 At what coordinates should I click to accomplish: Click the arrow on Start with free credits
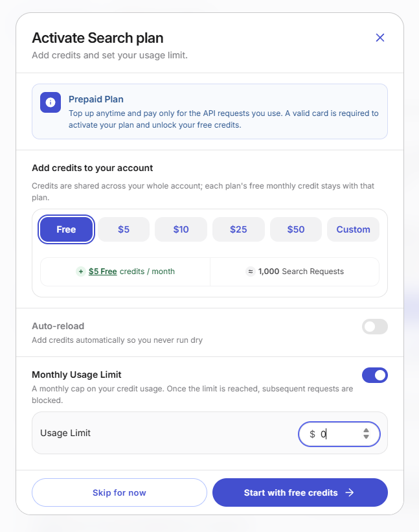(x=350, y=492)
